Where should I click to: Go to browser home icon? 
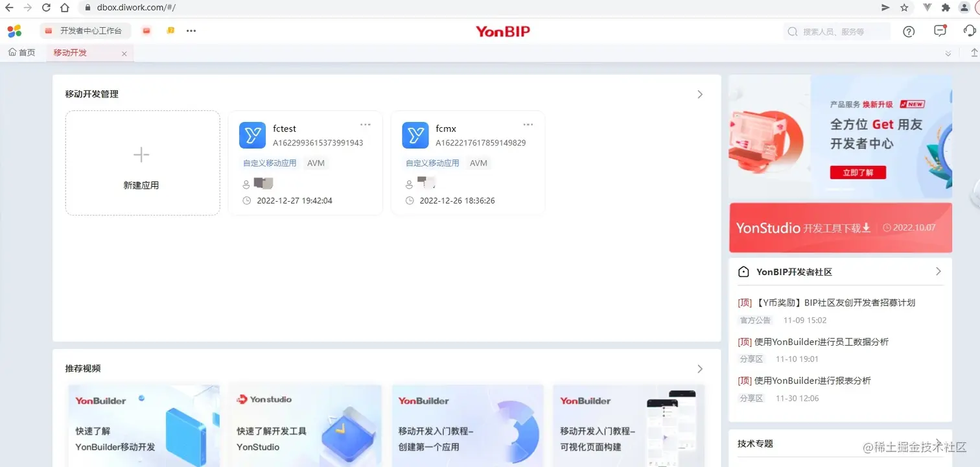click(x=65, y=8)
